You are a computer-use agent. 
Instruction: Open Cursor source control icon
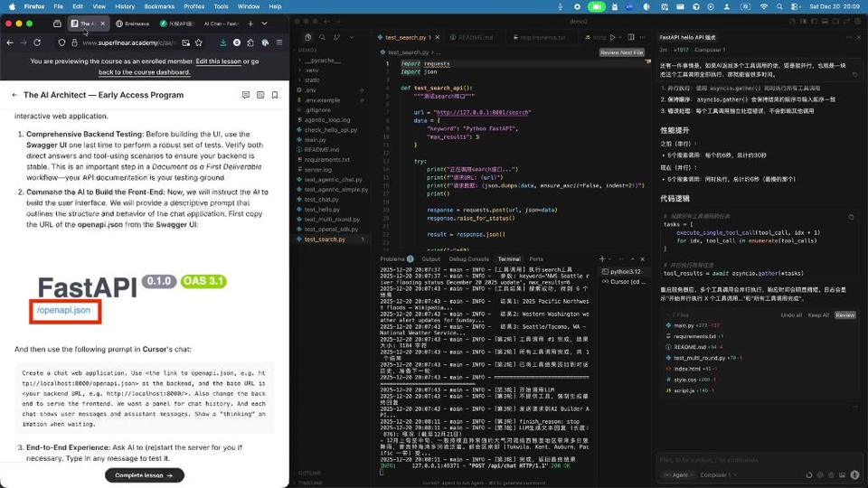click(336, 37)
